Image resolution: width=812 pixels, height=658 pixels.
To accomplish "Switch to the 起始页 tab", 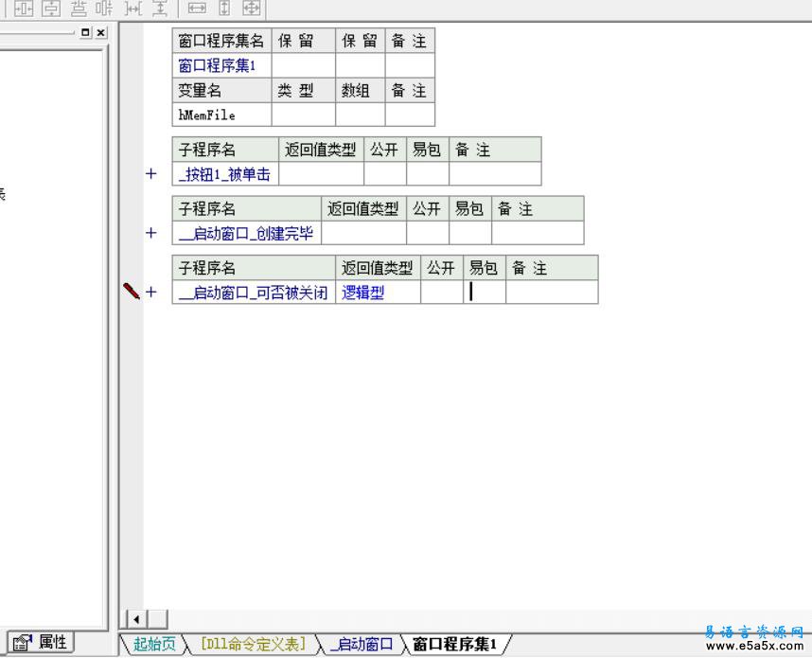I will click(x=154, y=644).
